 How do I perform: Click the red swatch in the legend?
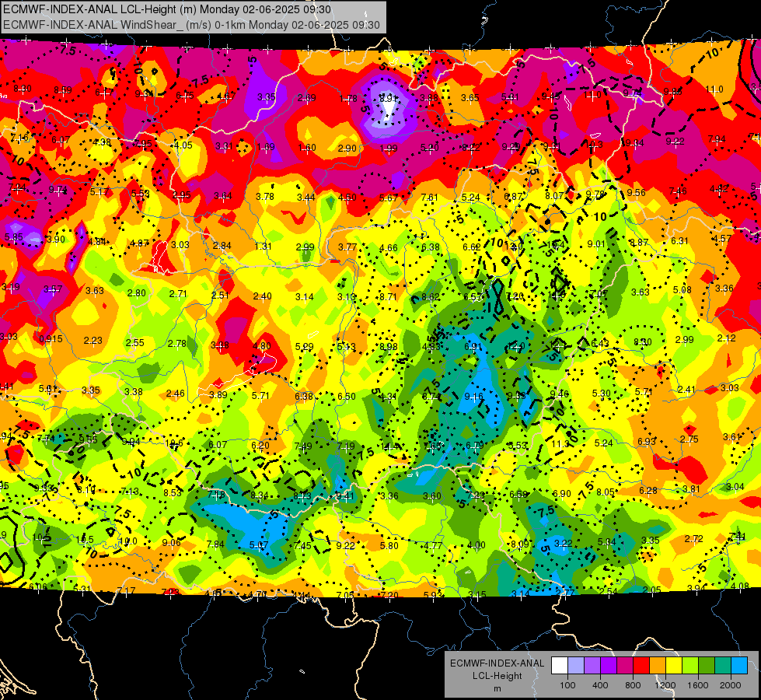641,666
